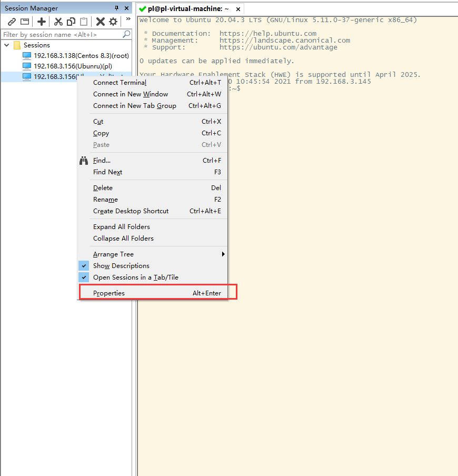This screenshot has height=476, width=458.
Task: Pin the Session Manager panel
Action: coord(116,8)
